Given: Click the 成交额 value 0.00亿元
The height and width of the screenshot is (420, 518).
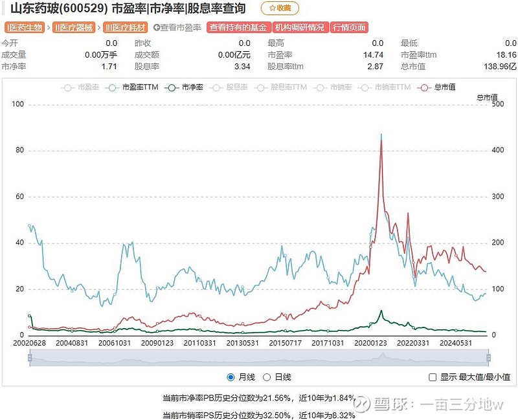Looking at the screenshot, I should pos(234,55).
